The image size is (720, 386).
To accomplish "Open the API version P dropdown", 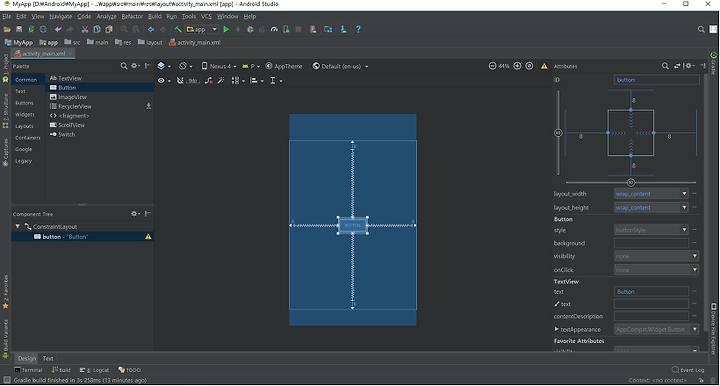I will (251, 66).
